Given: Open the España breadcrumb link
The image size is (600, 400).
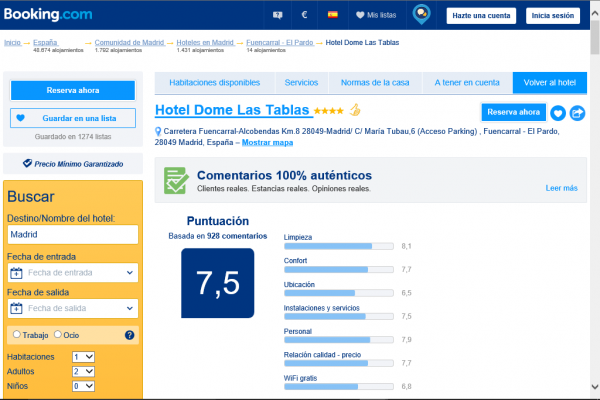Looking at the screenshot, I should [45, 42].
